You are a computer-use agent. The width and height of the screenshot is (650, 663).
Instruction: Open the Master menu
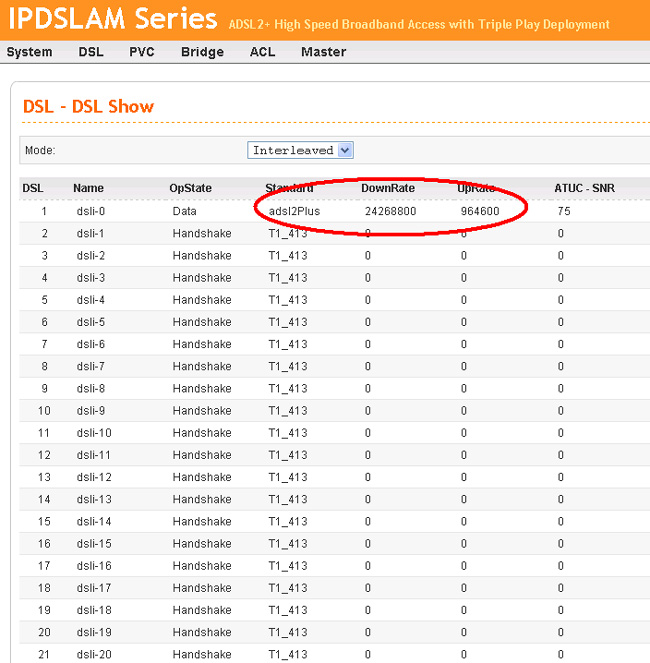tap(323, 52)
